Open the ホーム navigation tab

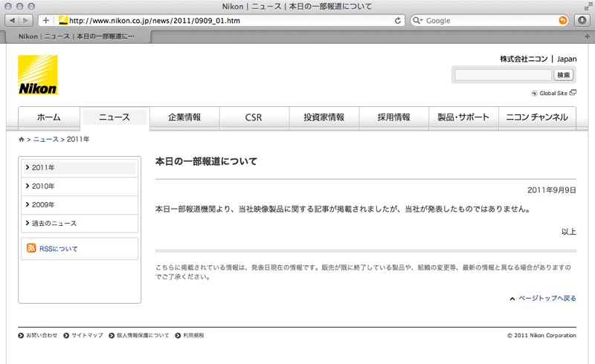pyautogui.click(x=49, y=117)
